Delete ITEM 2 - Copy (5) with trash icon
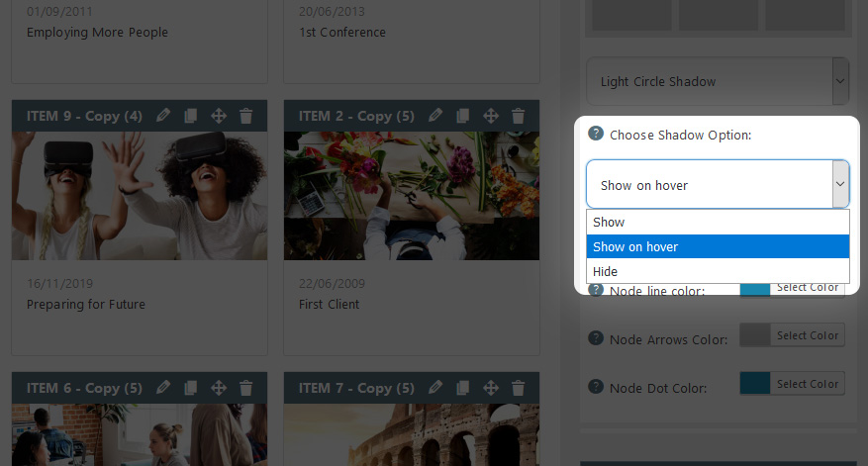This screenshot has height=466, width=868. [x=519, y=116]
